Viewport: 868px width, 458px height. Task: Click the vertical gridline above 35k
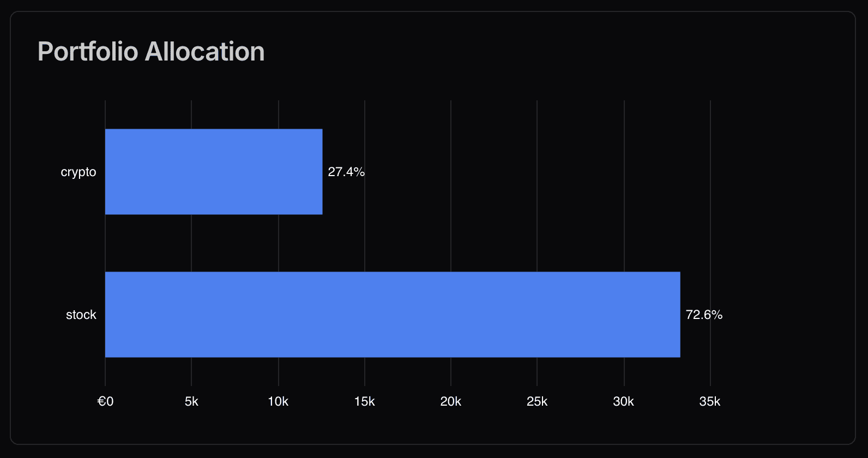(x=710, y=240)
